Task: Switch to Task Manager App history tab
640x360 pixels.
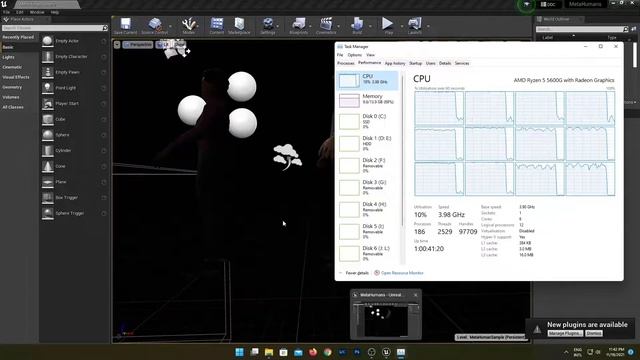Action: (395, 63)
